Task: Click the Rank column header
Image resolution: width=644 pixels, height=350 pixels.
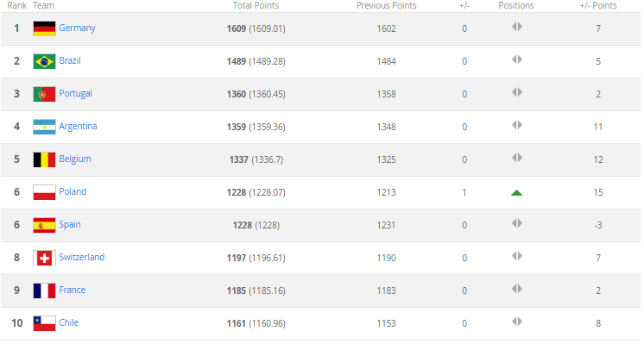Action: [x=16, y=5]
